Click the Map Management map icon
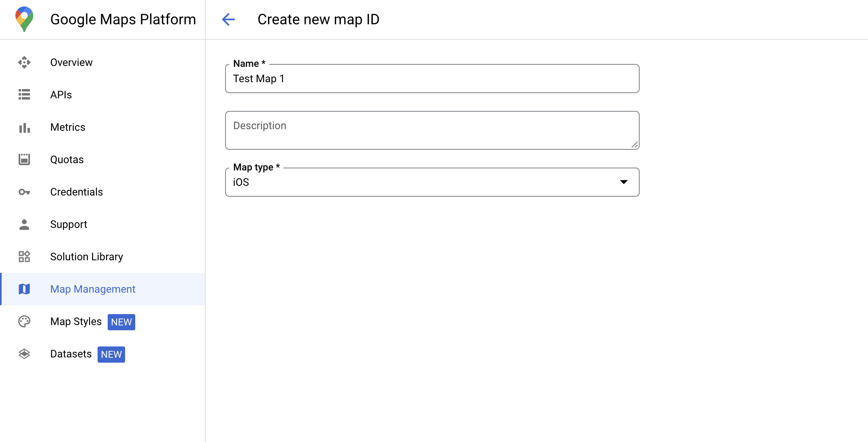This screenshot has height=442, width=868. (x=25, y=289)
